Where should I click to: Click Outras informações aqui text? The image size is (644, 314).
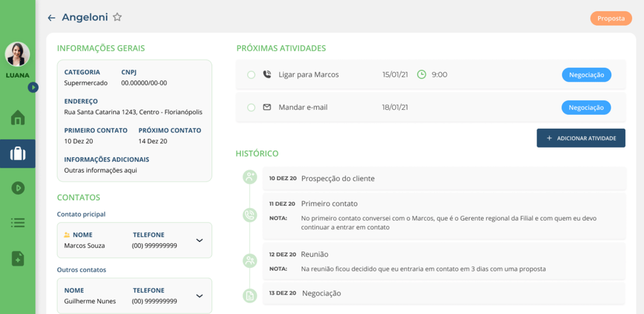pos(101,170)
